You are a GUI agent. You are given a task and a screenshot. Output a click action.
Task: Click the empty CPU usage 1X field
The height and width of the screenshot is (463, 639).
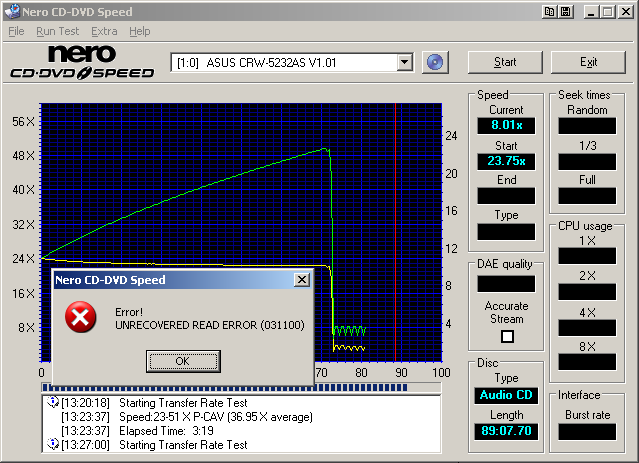[x=587, y=256]
